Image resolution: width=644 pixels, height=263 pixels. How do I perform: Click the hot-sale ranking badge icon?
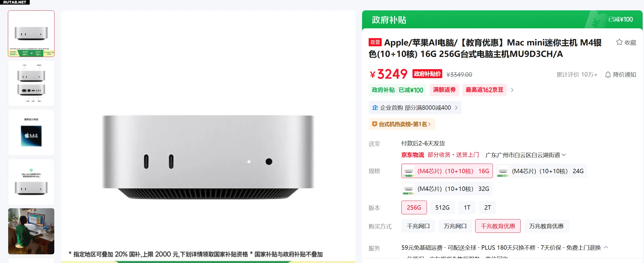(375, 124)
